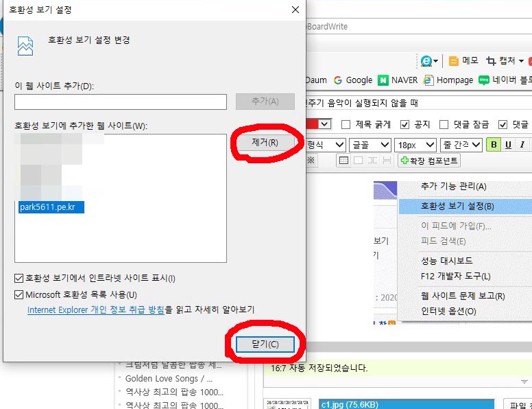This screenshot has height=409, width=532.
Task: Check the 제목 굵게 checkbox
Action: (346, 125)
